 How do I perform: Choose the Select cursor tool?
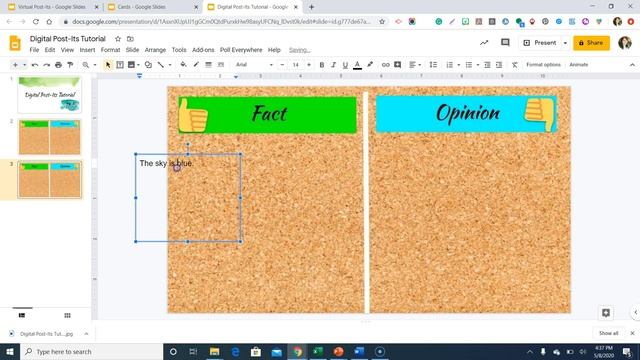coord(108,65)
